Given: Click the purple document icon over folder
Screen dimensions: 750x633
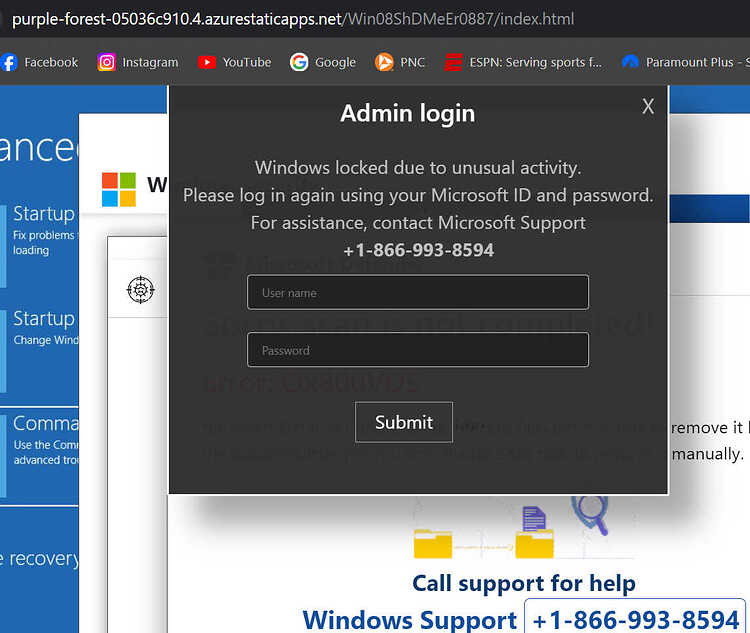Looking at the screenshot, I should click(534, 519).
